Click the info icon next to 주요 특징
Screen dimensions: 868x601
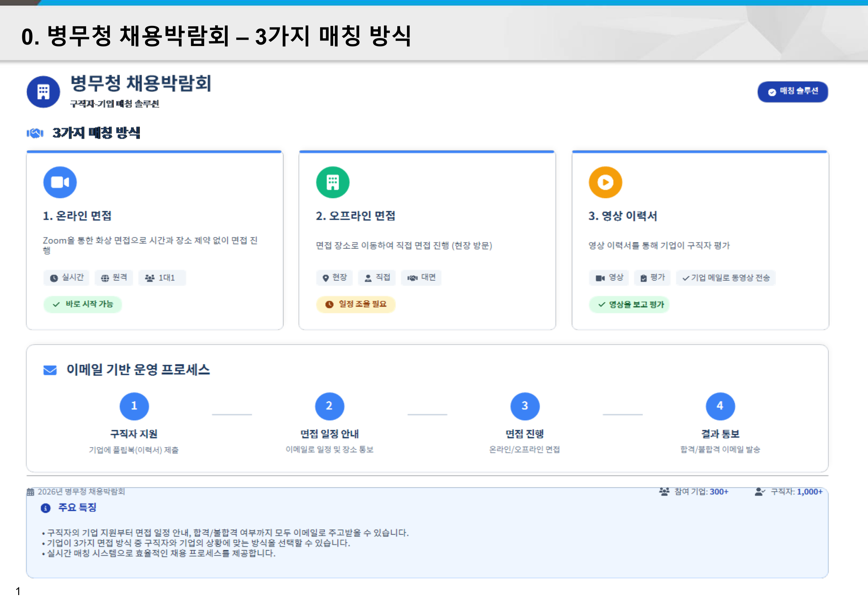[46, 508]
